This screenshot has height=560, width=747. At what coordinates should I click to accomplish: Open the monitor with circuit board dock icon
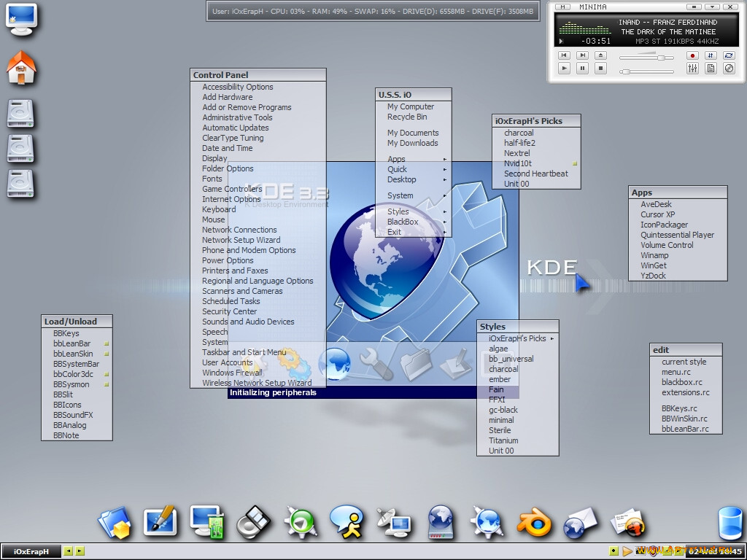(207, 522)
